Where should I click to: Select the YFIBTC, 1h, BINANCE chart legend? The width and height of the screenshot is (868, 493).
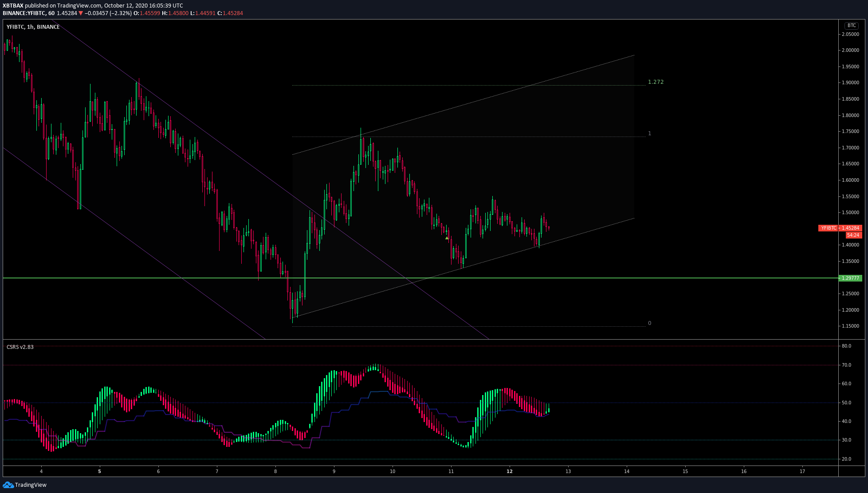coord(33,27)
